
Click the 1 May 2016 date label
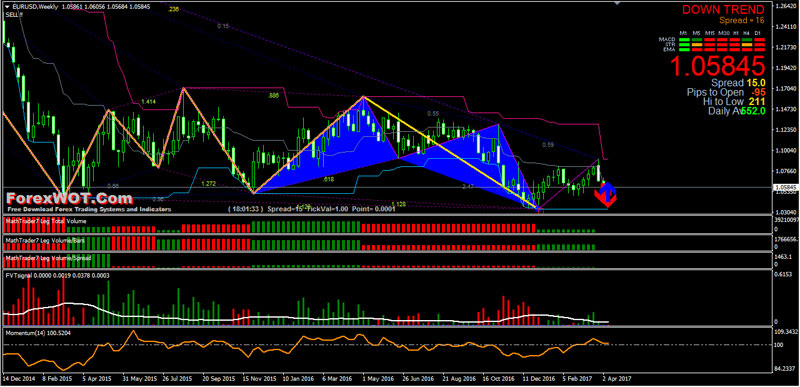pyautogui.click(x=377, y=380)
